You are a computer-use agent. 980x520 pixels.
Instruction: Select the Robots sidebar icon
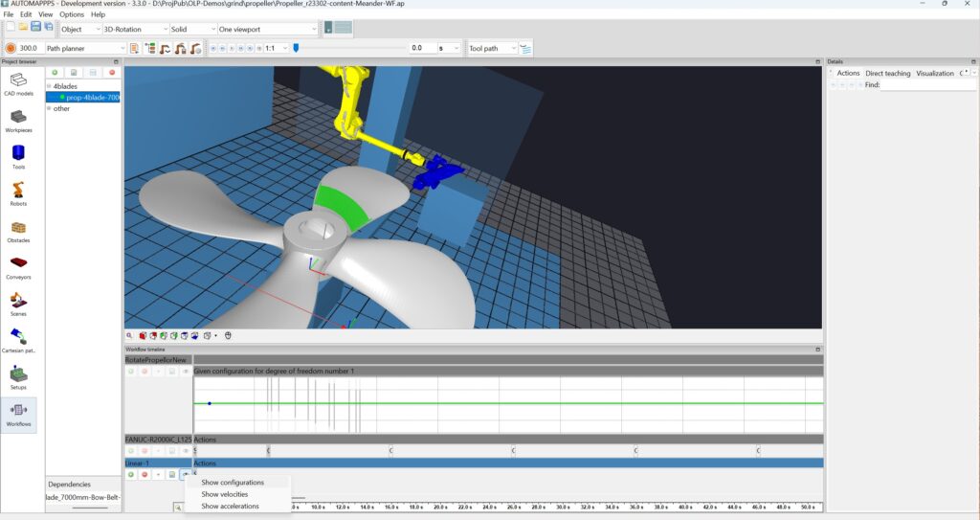point(19,193)
